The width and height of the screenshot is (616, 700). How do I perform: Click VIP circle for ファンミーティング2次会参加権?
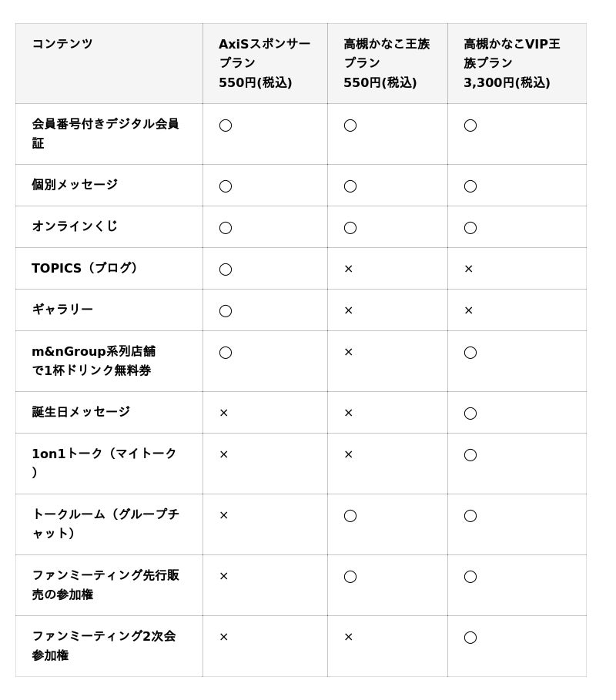tap(470, 637)
